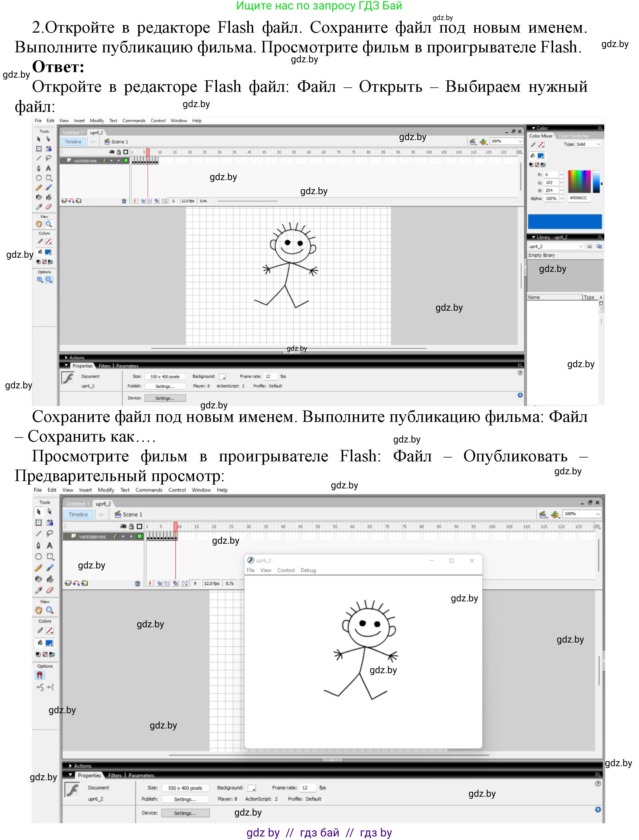
Task: Click Swap Colors icon in Color Mixer panel
Action: (543, 165)
